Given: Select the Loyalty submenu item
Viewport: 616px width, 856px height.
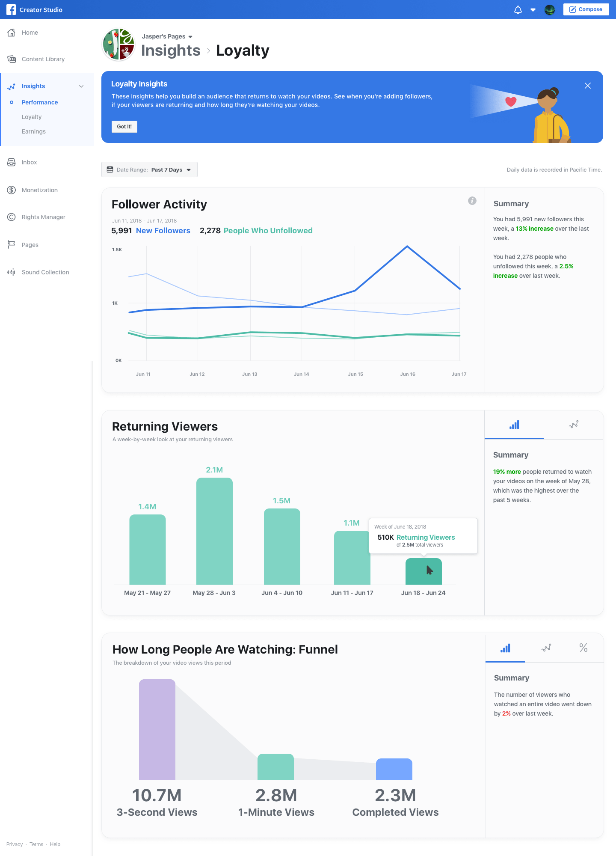Looking at the screenshot, I should click(x=32, y=117).
